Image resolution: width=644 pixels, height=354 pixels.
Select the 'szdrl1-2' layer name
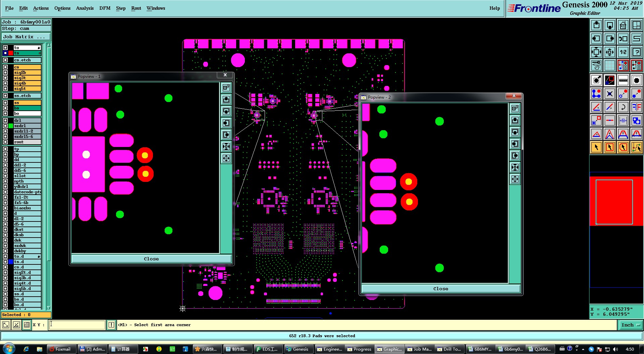(x=28, y=131)
